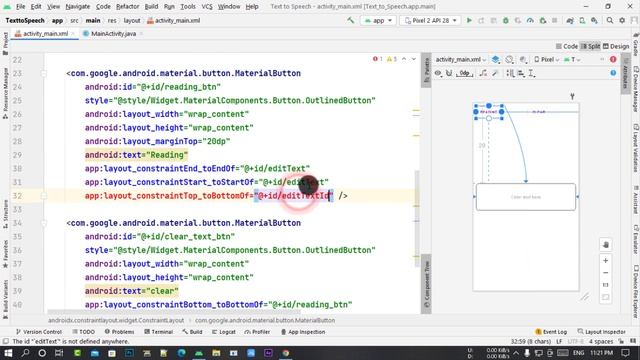Switch to Code view mode

click(x=567, y=46)
